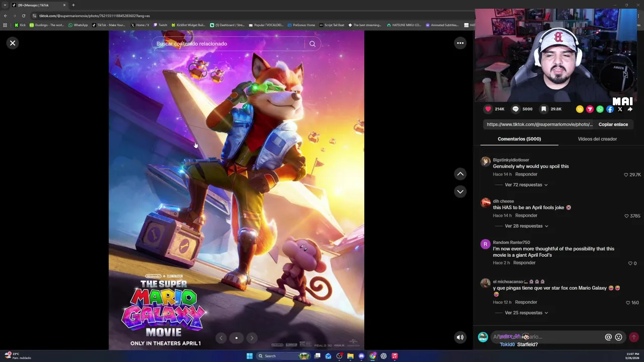644x362 pixels.
Task: Like the post with the heart icon
Action: [x=488, y=109]
